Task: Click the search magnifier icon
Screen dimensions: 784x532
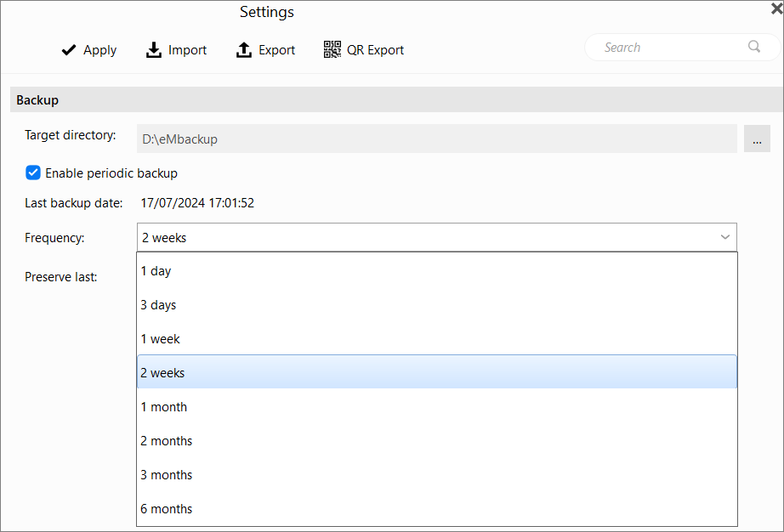Action: point(754,47)
